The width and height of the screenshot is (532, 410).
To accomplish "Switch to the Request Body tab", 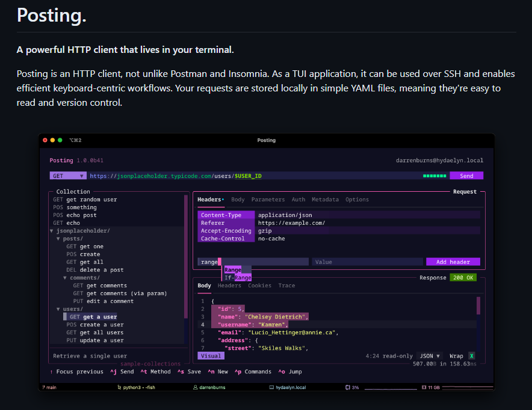I will click(238, 200).
